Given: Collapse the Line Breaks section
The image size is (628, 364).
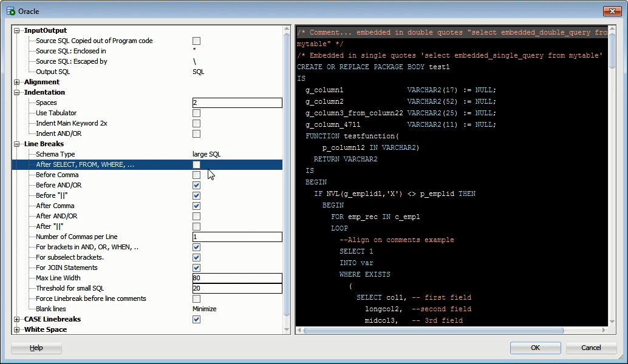Looking at the screenshot, I should (17, 144).
